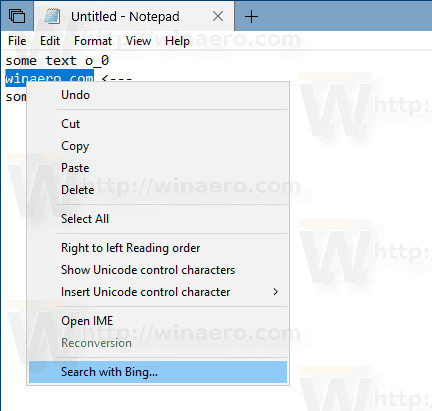
Task: Choose Search with Bing... option
Action: pyautogui.click(x=158, y=372)
